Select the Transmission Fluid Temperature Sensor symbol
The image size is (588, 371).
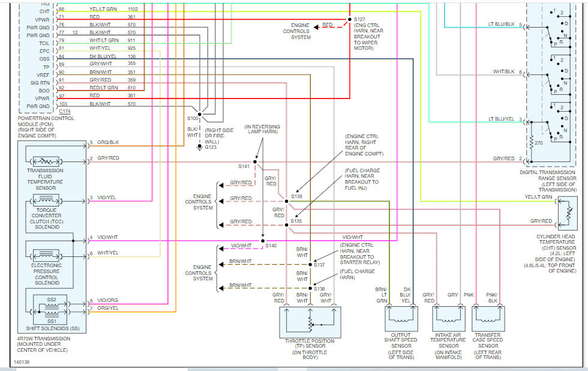[x=46, y=161]
